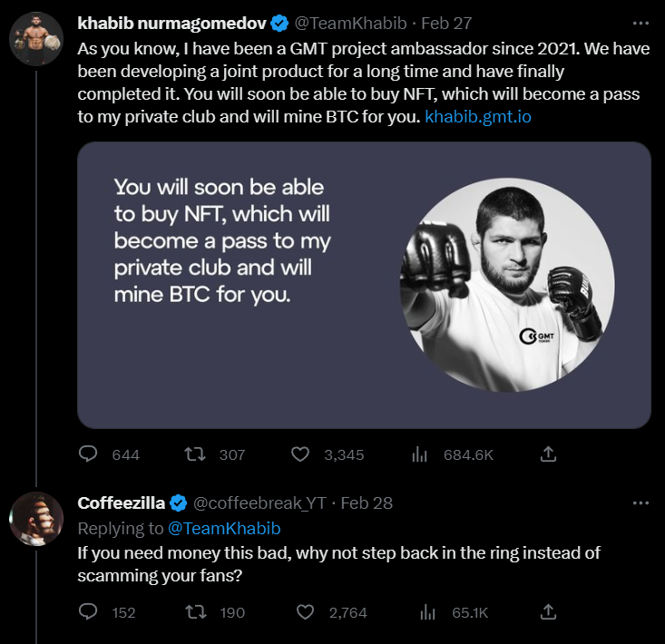Open the khabib.gmt.io link
Image resolution: width=665 pixels, height=644 pixels.
[x=477, y=116]
